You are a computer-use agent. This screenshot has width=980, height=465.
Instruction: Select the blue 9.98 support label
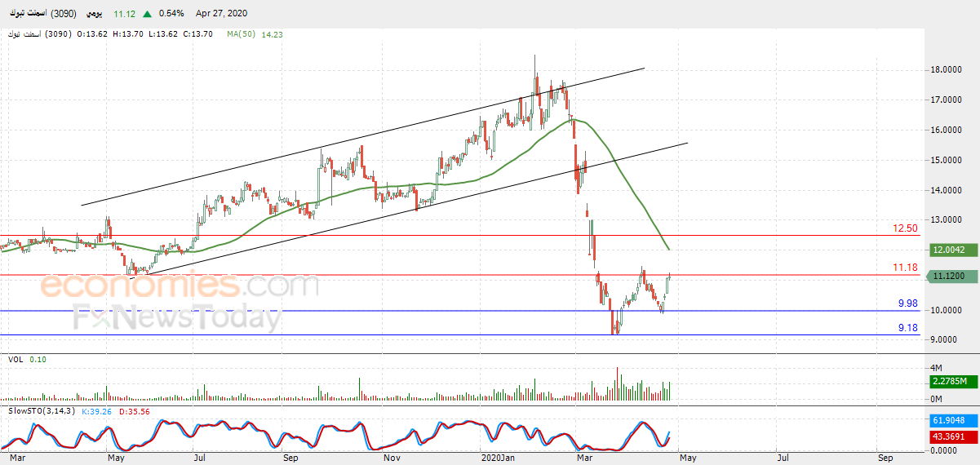(908, 303)
